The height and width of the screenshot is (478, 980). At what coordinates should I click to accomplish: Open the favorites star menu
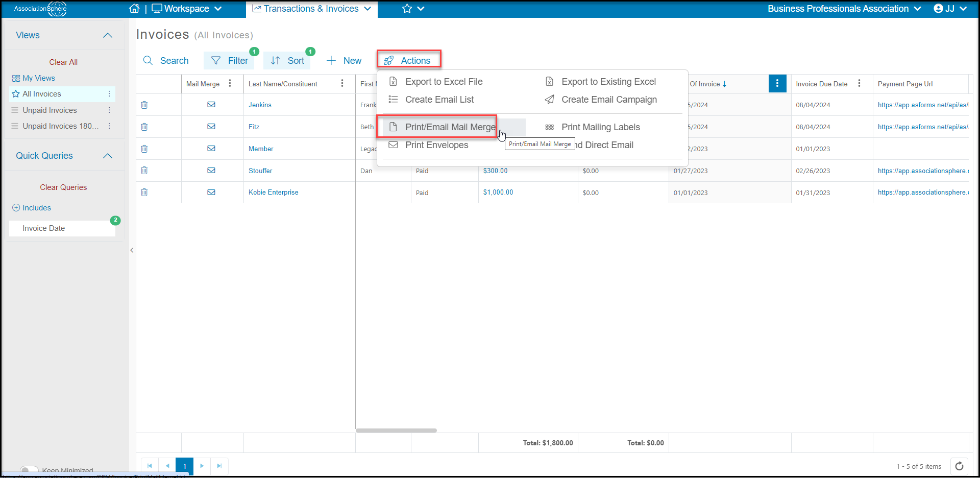pos(413,9)
